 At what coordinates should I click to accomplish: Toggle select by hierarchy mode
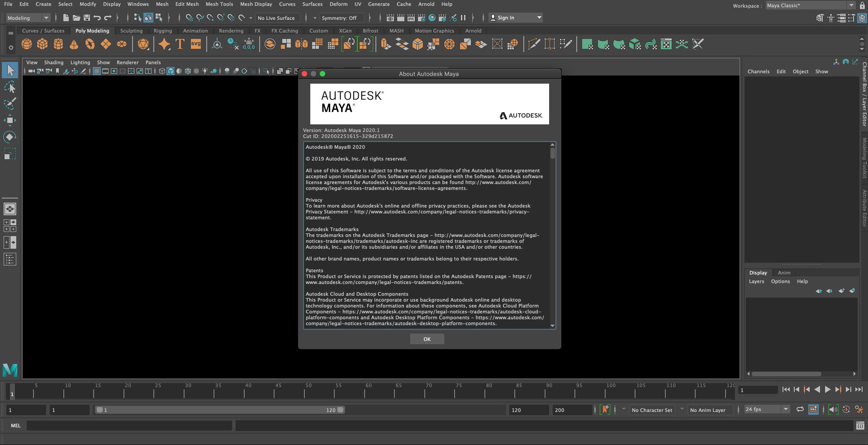pos(138,18)
